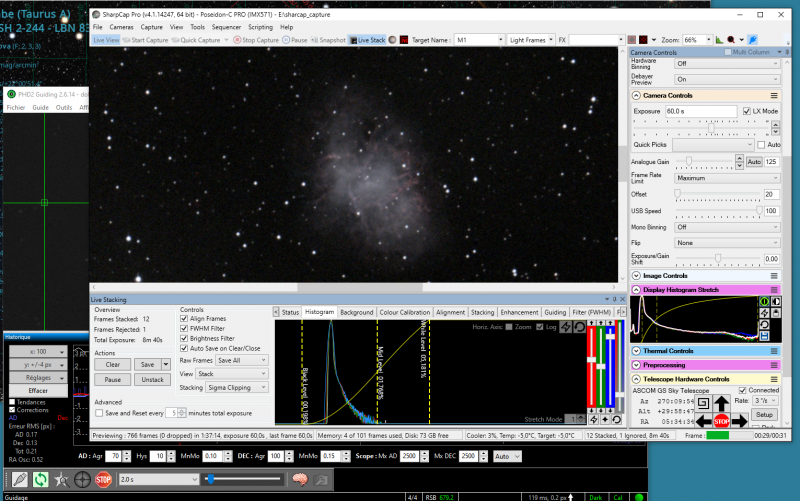Open the PHD2 brain advanced settings
This screenshot has height=501, width=800.
[x=300, y=479]
